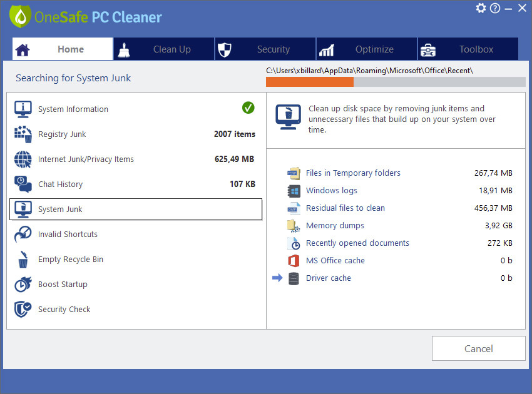Viewport: 532px width, 394px height.
Task: Switch to the Clean Up tab
Action: coord(164,49)
